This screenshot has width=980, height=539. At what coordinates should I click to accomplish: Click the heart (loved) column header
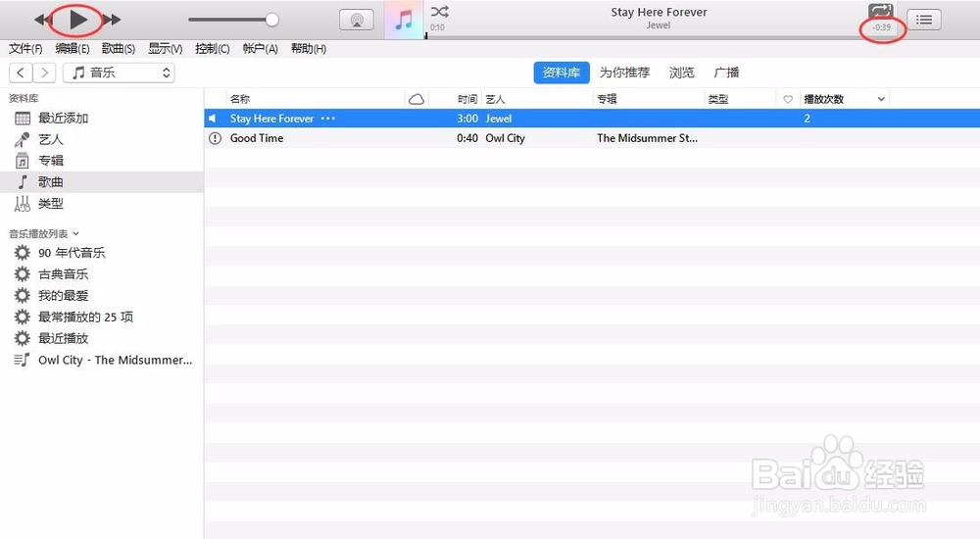788,99
